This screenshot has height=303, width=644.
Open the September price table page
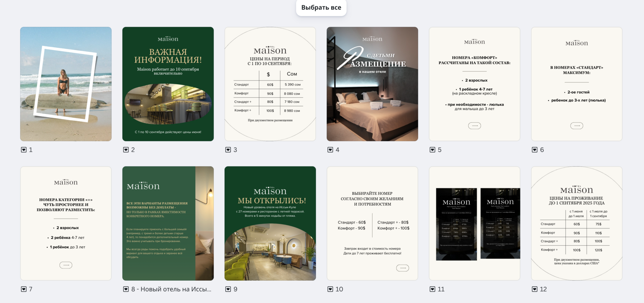(x=270, y=84)
